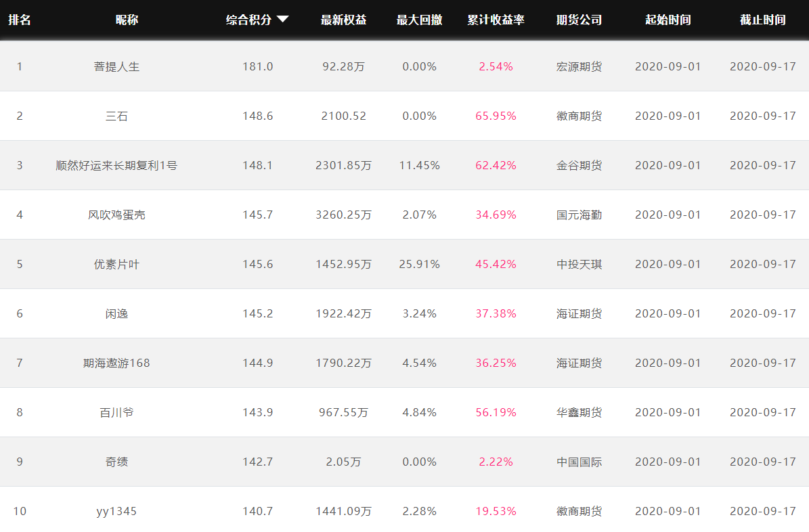The height and width of the screenshot is (532, 809).
Task: Sort by 综合积分 column header
Action: click(x=248, y=20)
